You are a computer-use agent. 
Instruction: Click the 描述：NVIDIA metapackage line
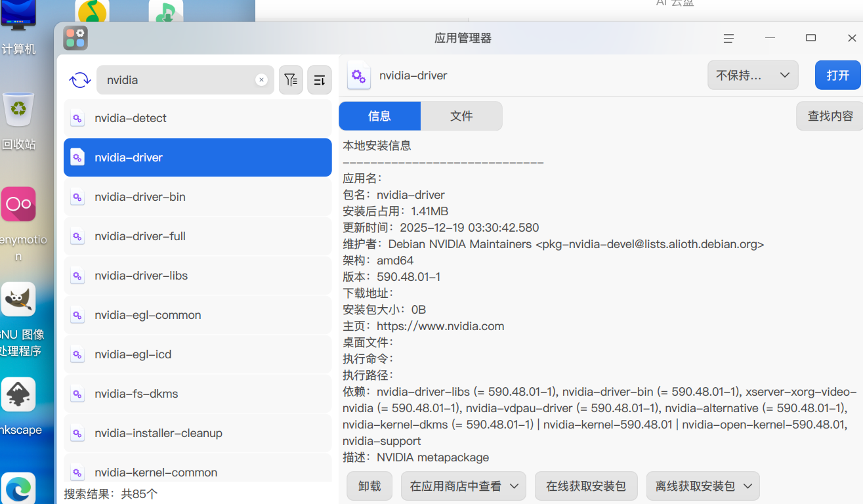click(416, 457)
